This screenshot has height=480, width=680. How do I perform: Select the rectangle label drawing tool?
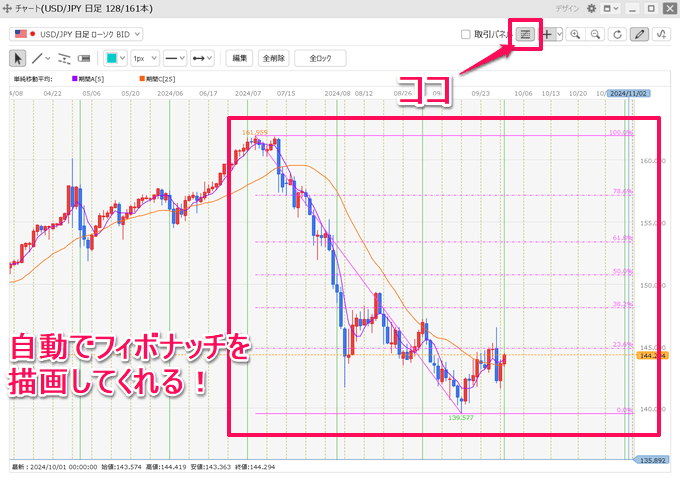coord(84,58)
